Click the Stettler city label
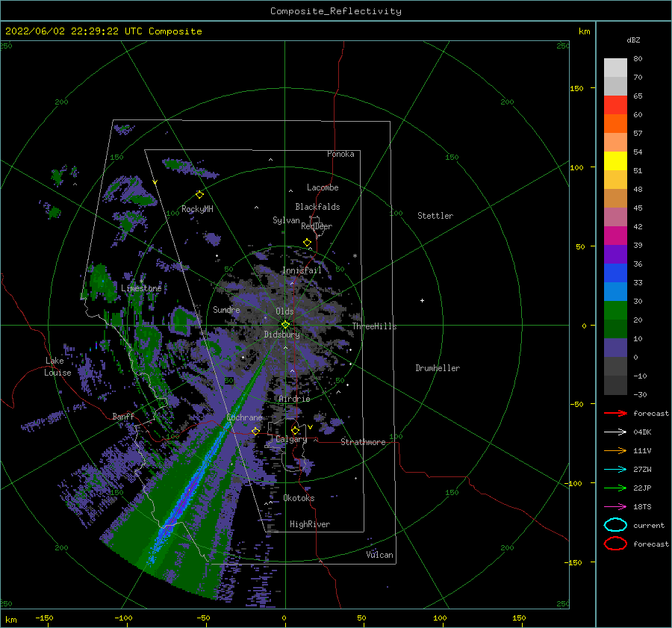Screen dimensions: 672x628 [435, 216]
